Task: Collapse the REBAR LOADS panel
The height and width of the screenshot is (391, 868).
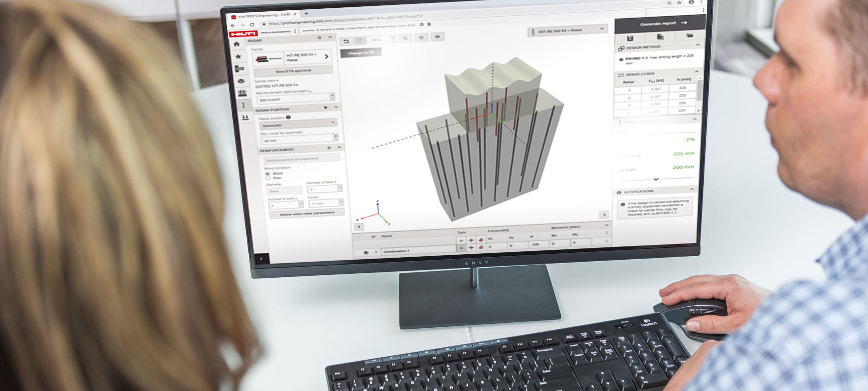Action: coord(697,72)
